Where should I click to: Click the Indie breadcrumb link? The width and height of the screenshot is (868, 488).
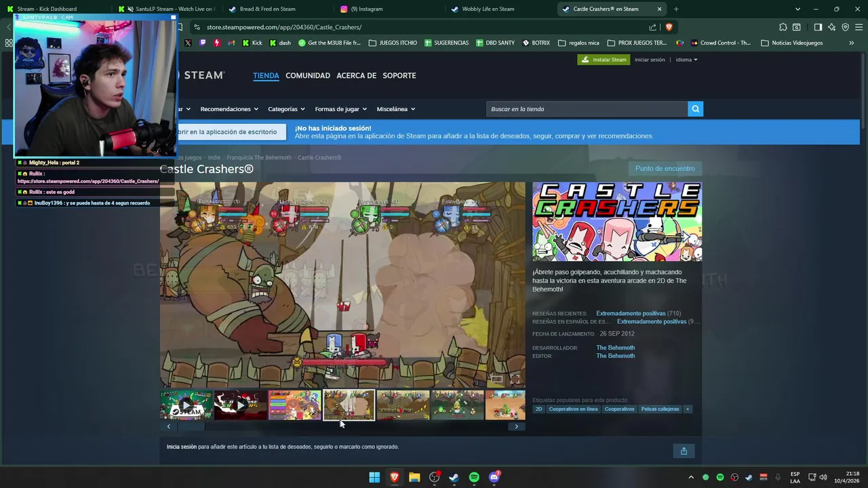tap(214, 157)
